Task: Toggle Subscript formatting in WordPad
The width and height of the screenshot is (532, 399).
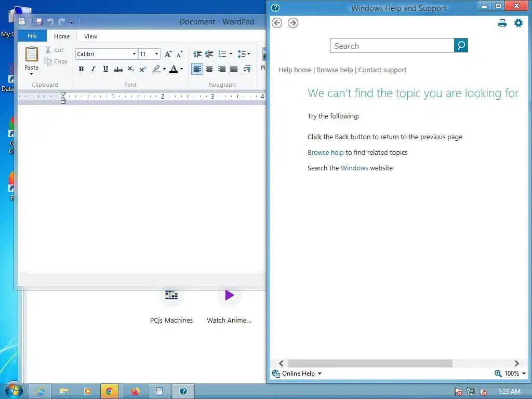Action: pyautogui.click(x=130, y=69)
